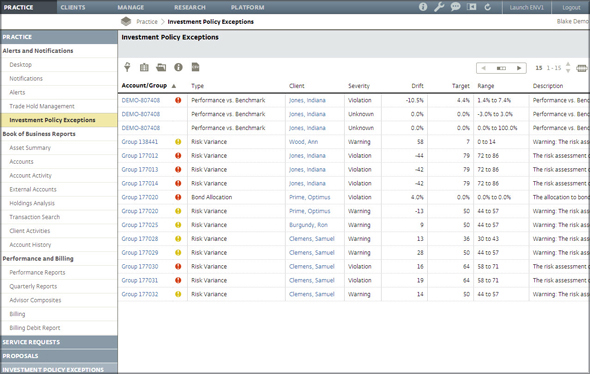
Task: Click red violation icon for DEMO-807408
Action: [178, 100]
